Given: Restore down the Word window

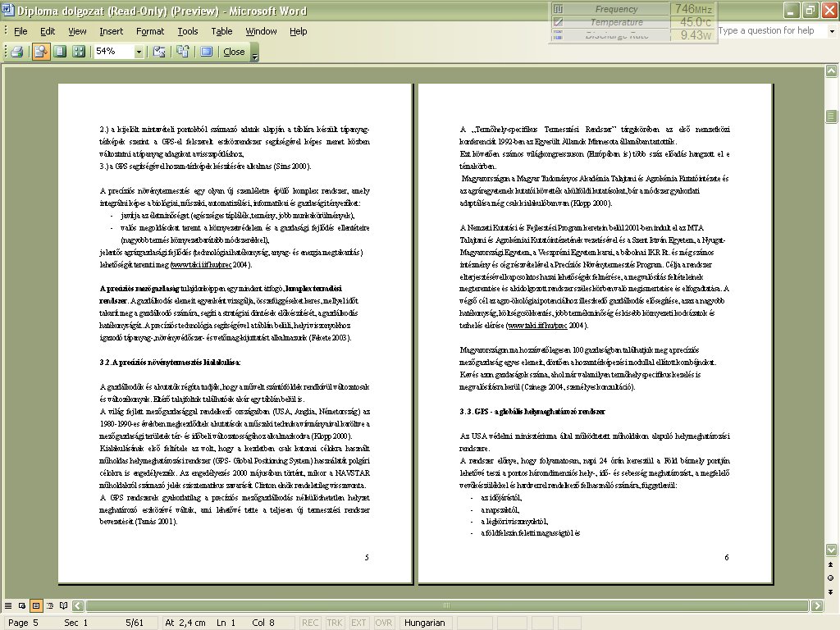Looking at the screenshot, I should point(810,10).
